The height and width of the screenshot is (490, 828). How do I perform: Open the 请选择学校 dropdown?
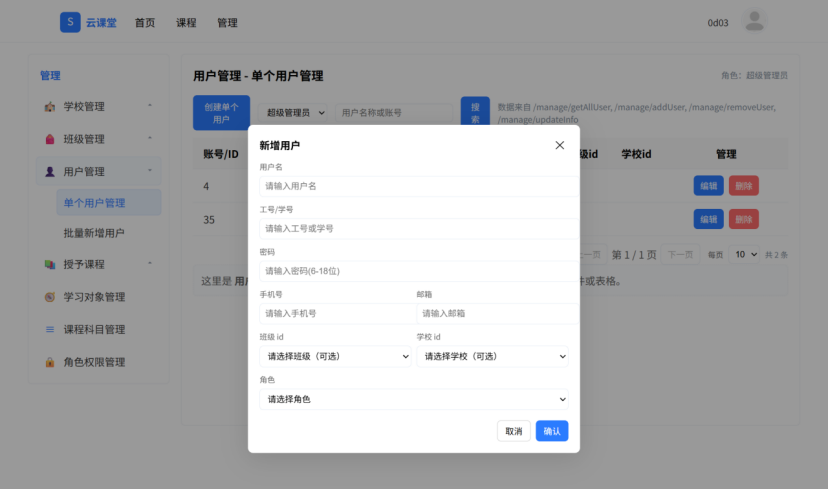[x=492, y=356]
